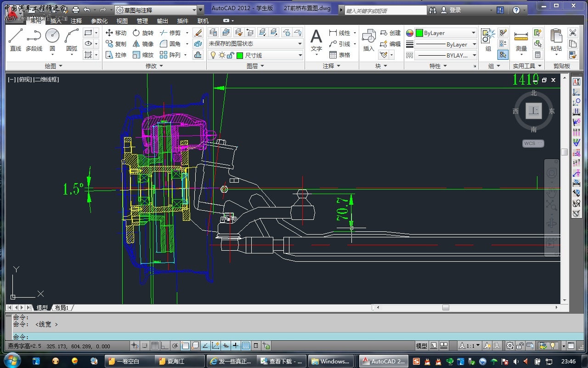The height and width of the screenshot is (368, 588).
Task: Click the 圆角 (Fillet) tool
Action: [x=170, y=44]
